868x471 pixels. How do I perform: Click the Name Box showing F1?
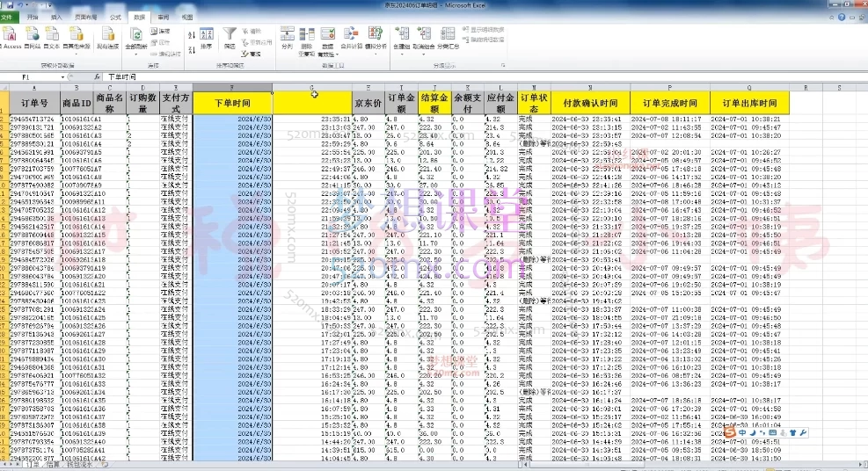(x=31, y=76)
